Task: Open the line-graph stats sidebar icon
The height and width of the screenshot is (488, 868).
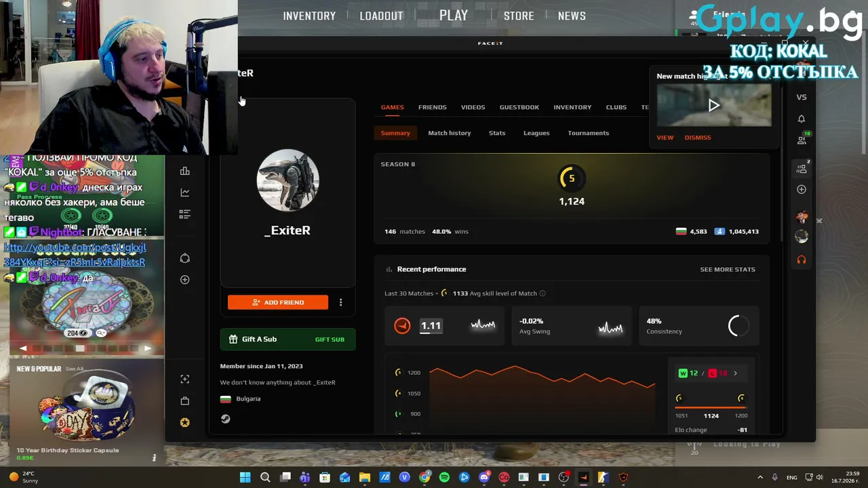Action: (x=184, y=192)
